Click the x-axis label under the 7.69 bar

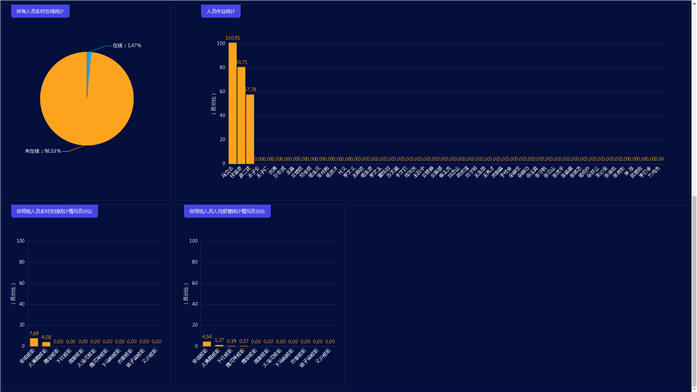coord(27,356)
